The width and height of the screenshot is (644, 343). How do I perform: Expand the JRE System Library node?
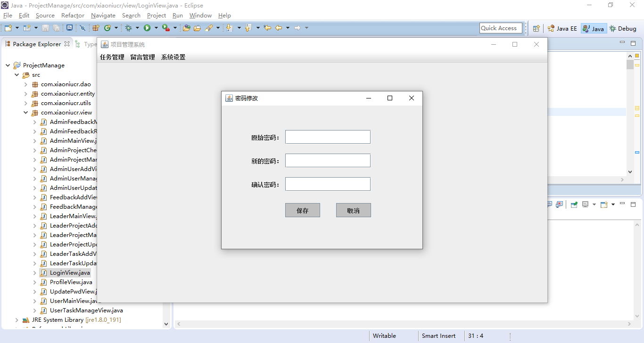pyautogui.click(x=17, y=320)
